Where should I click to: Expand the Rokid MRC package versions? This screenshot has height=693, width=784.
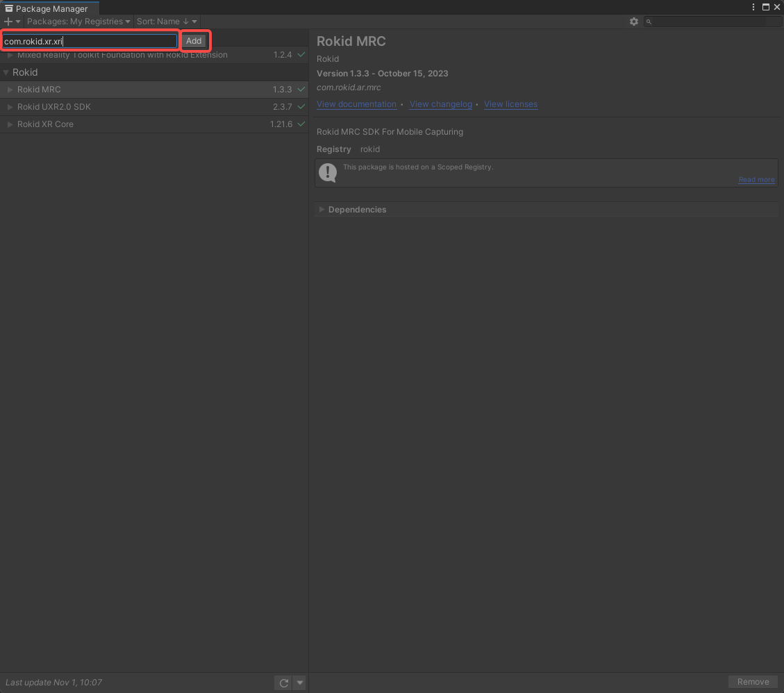(x=10, y=90)
